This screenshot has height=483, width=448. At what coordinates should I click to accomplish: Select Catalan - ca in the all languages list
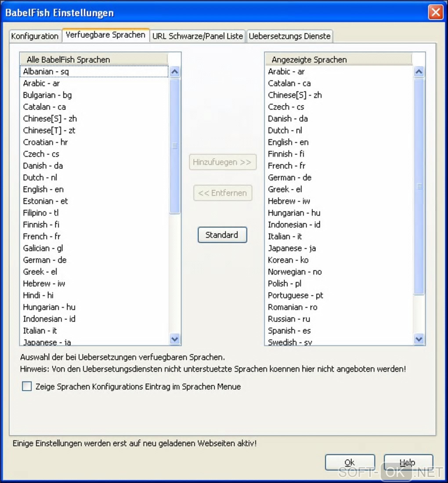[x=94, y=107]
